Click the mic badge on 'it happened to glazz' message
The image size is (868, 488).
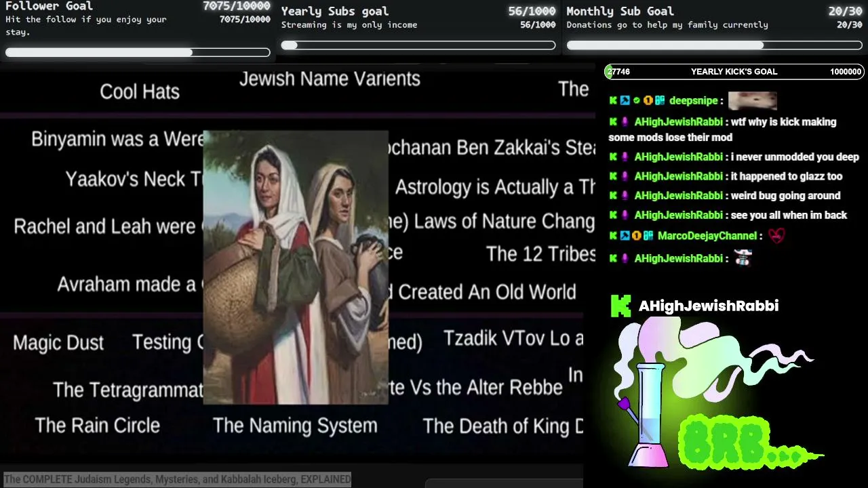point(625,176)
